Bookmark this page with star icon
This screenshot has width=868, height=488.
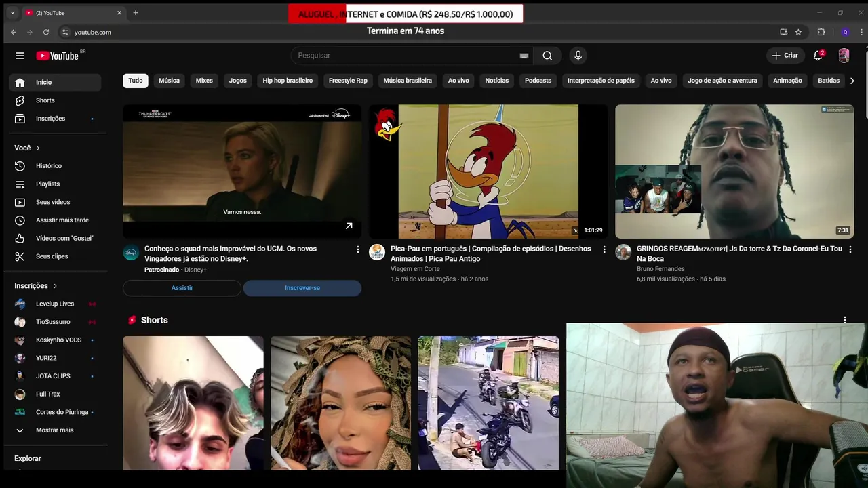798,32
